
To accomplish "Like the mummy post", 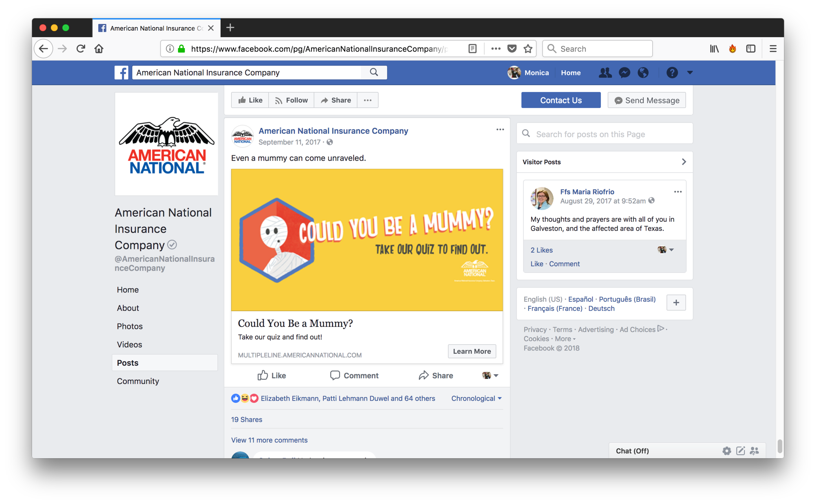I will [271, 375].
